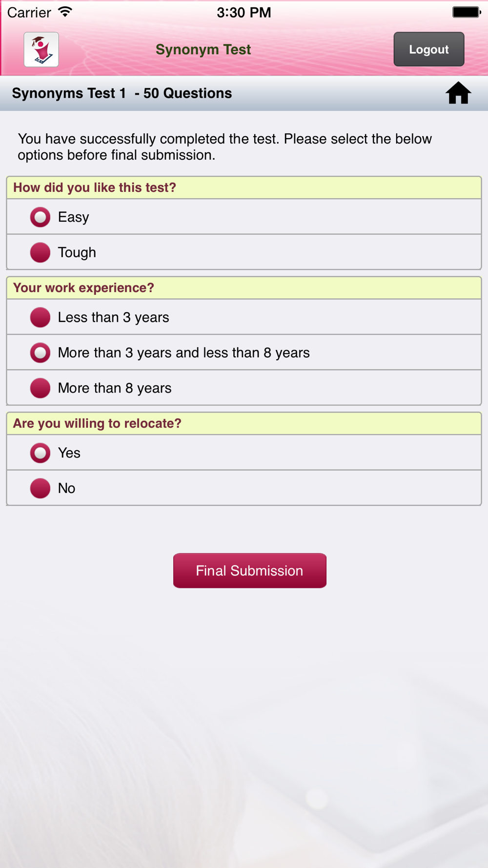Viewport: 488px width, 868px height.
Task: Select the Tough radio button
Action: coord(40,252)
